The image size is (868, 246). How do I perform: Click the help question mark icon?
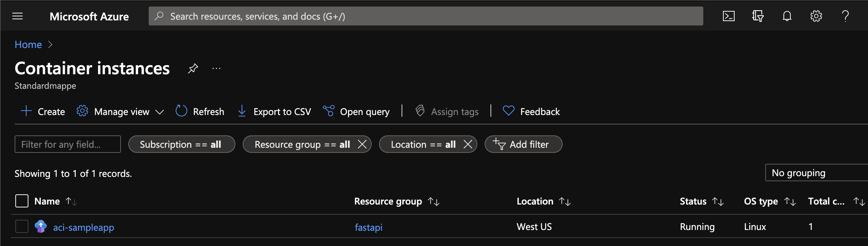coord(845,16)
